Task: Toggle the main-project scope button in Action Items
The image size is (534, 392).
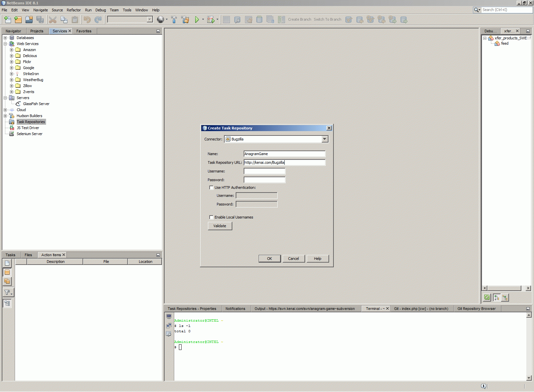Action: coord(7,272)
